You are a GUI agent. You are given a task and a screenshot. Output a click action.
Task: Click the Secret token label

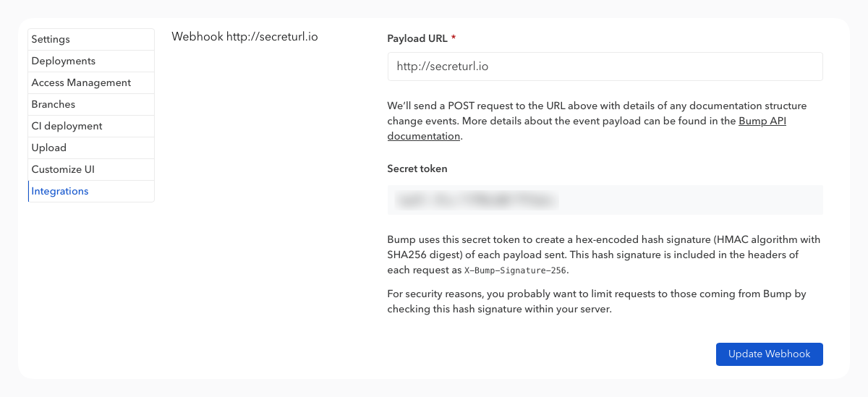tap(417, 168)
